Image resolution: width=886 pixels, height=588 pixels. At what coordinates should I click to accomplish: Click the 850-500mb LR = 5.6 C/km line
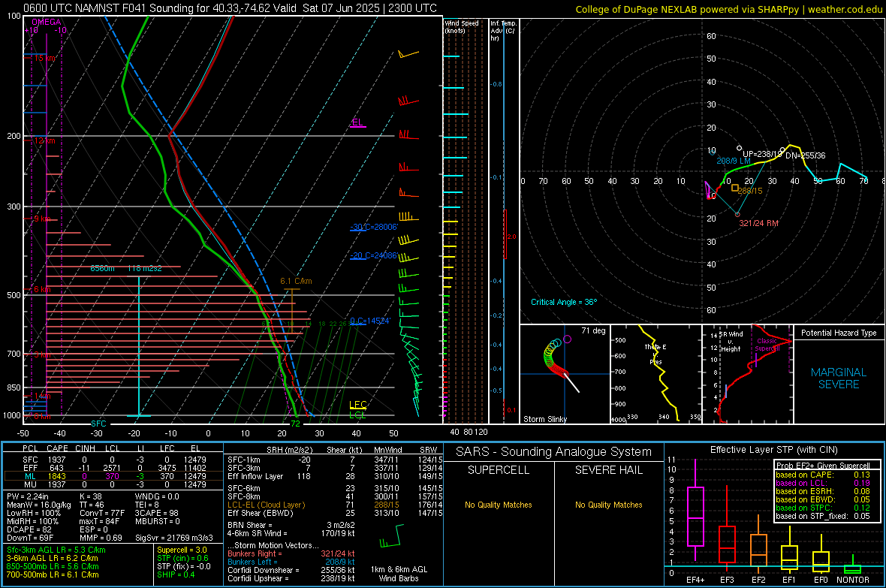tap(53, 566)
